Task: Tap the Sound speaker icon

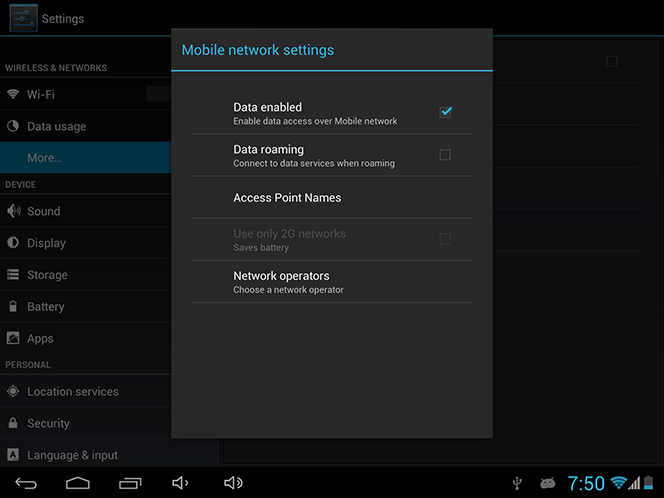Action: point(13,210)
